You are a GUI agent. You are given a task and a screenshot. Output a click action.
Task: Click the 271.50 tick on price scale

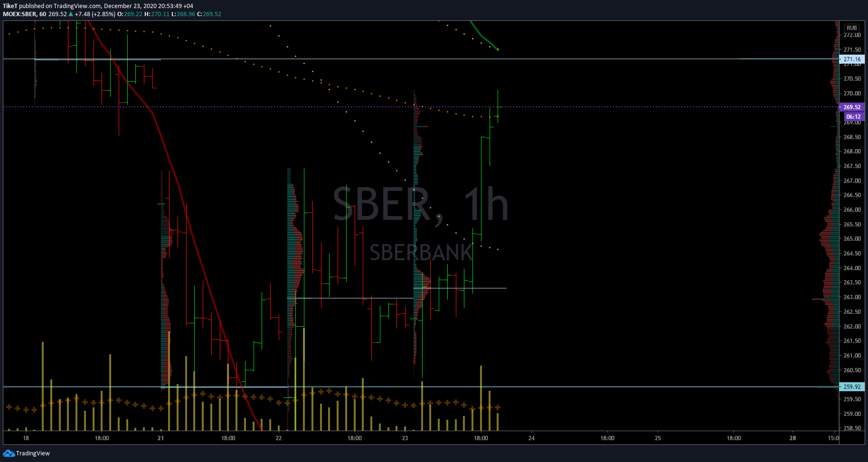coord(852,50)
